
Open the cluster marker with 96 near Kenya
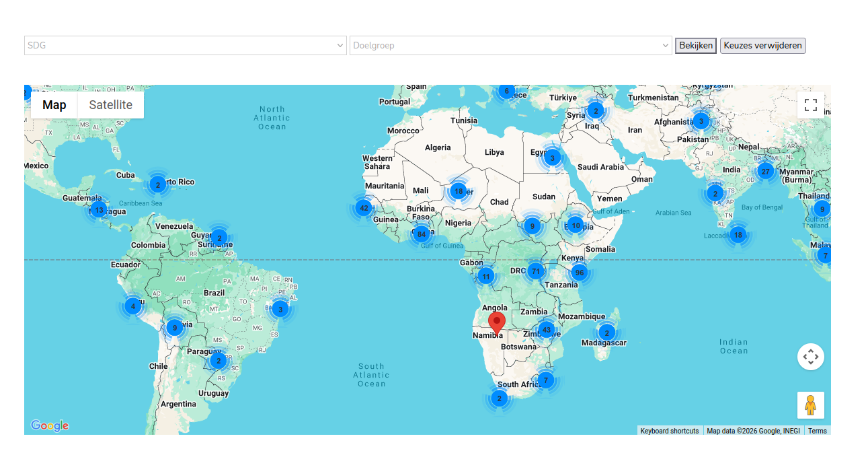[579, 273]
